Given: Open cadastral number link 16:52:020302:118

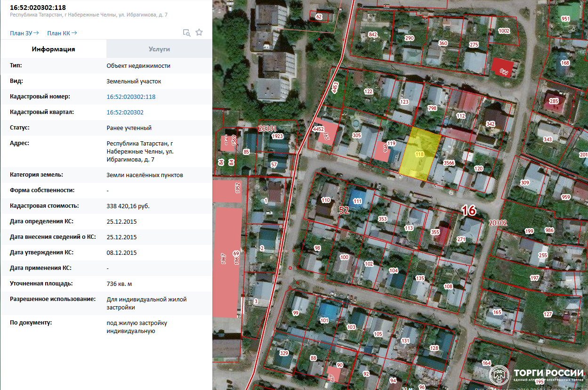Looking at the screenshot, I should point(131,97).
